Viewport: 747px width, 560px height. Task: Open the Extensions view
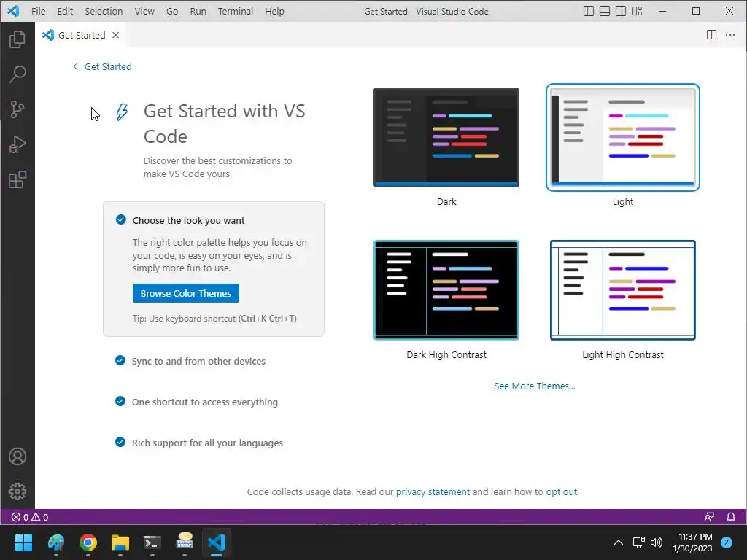(18, 179)
